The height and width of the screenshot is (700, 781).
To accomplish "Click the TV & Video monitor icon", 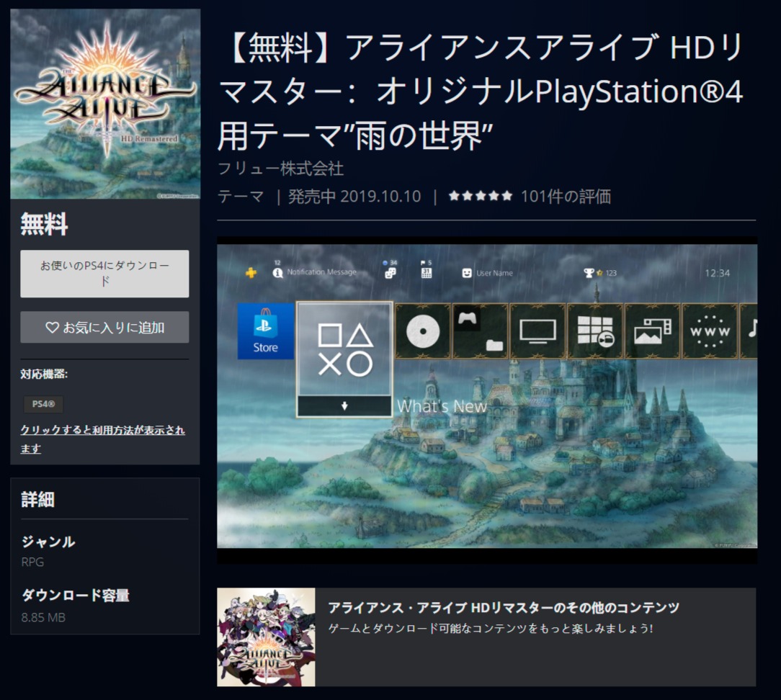I will tap(537, 331).
